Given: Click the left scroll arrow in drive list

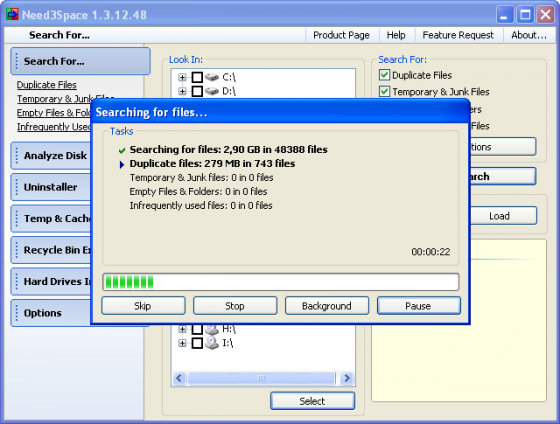Looking at the screenshot, I should (x=179, y=378).
